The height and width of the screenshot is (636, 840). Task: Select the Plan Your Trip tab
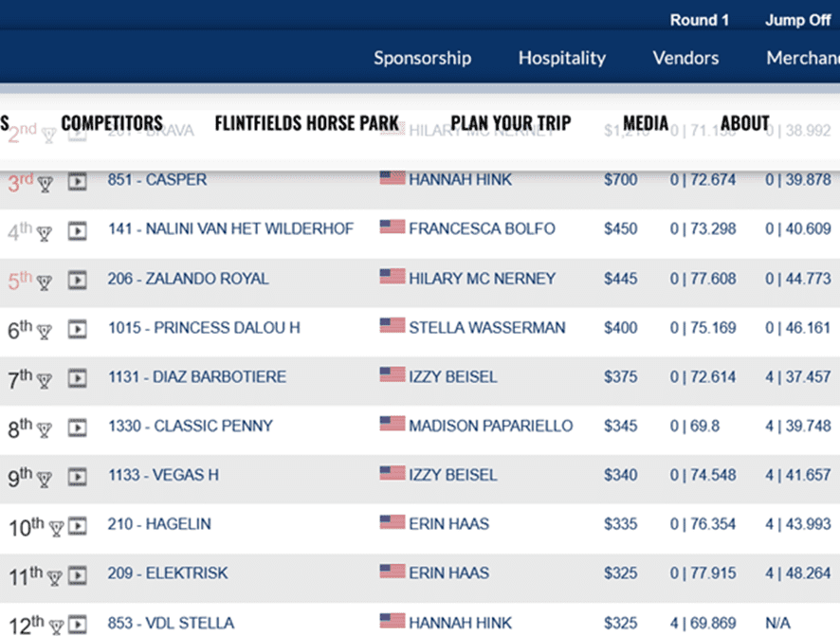(x=511, y=123)
